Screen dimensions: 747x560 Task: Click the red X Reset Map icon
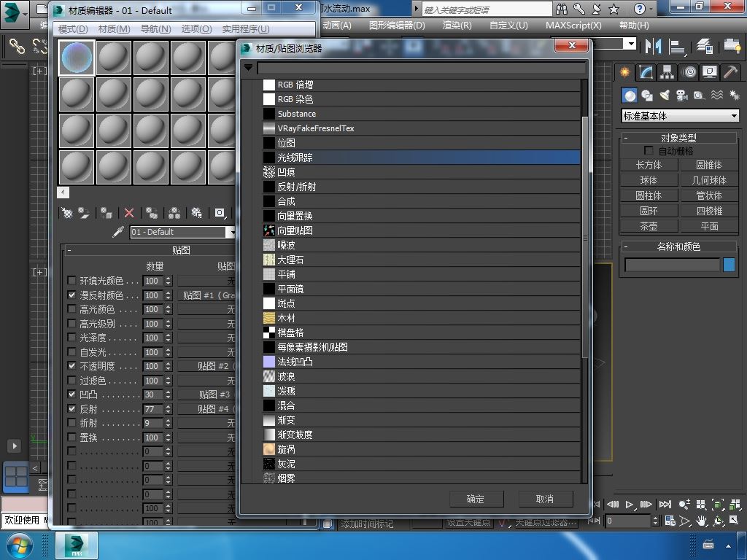pos(129,213)
